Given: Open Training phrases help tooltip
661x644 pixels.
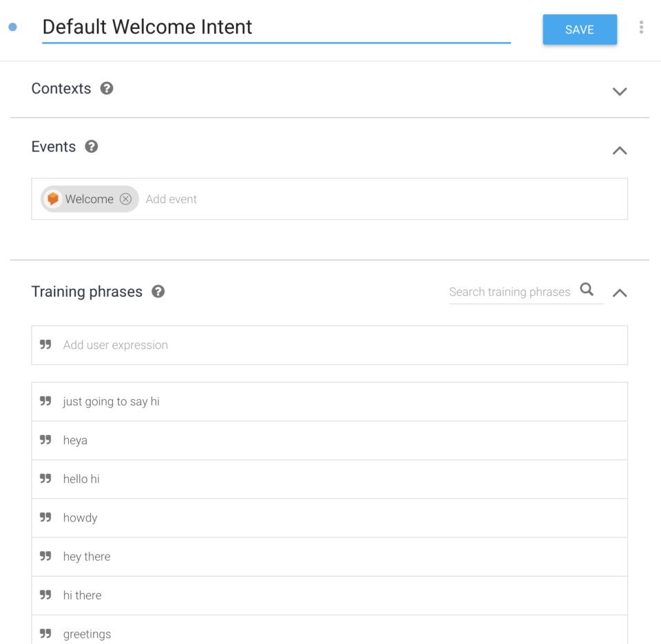Looking at the screenshot, I should [158, 291].
